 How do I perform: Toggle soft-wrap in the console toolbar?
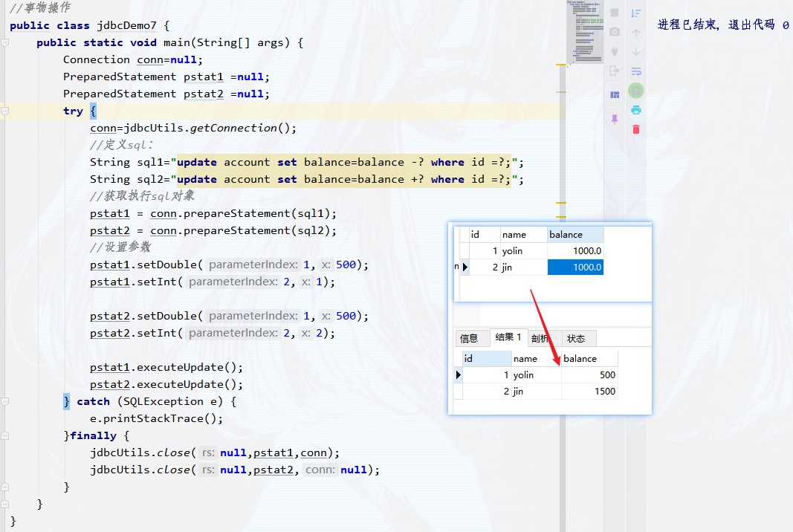[x=636, y=71]
